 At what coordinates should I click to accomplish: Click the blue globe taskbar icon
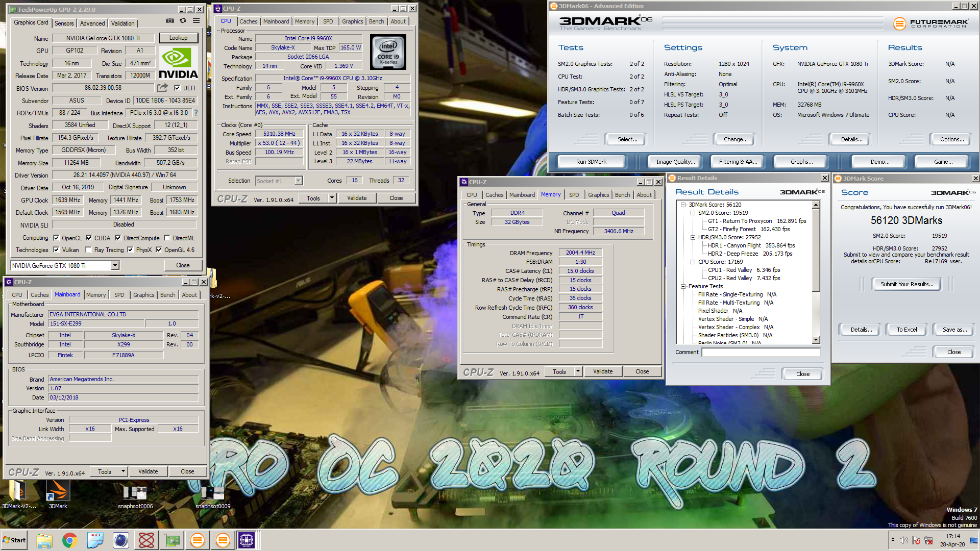121,540
